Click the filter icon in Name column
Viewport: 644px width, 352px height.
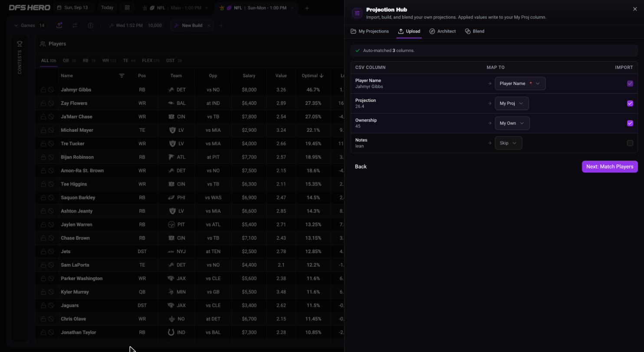click(122, 76)
